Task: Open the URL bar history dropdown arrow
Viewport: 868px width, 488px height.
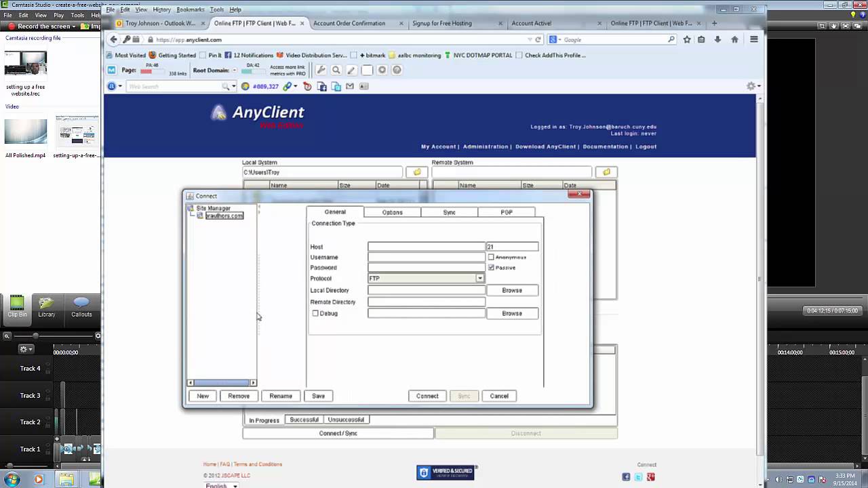Action: point(529,39)
